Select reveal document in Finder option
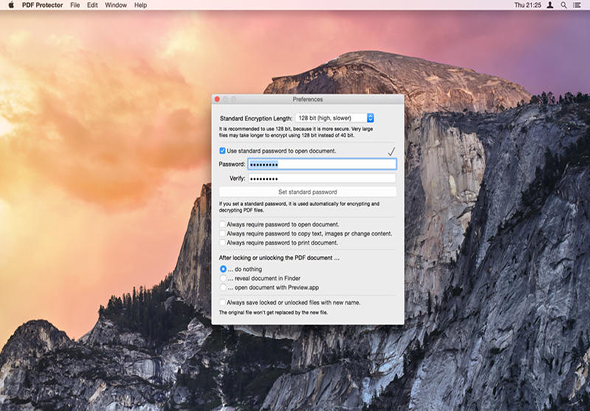Viewport: 590px width, 411px height. pyautogui.click(x=223, y=278)
